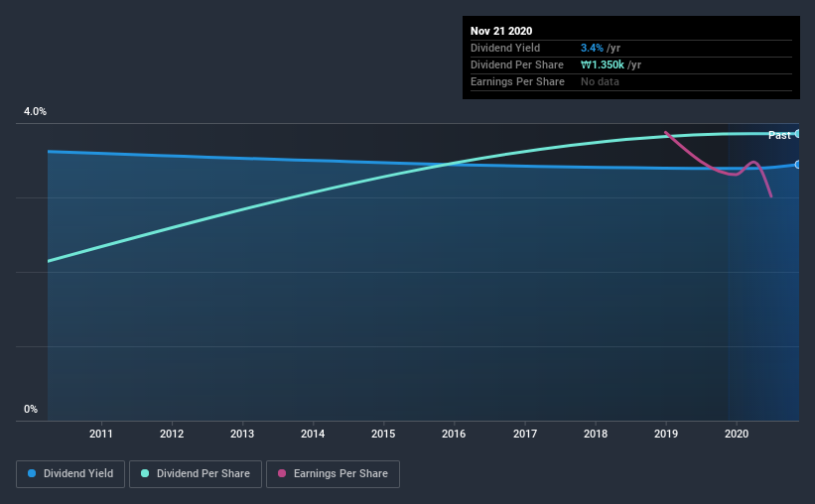The width and height of the screenshot is (815, 504).
Task: Click the teal Dividend Per Share legend dot
Action: coord(145,473)
